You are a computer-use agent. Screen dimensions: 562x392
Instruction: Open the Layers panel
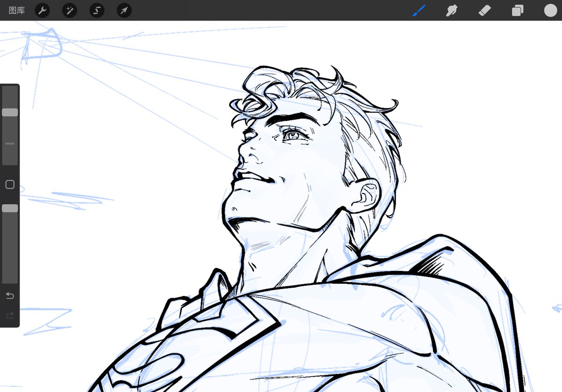[518, 10]
